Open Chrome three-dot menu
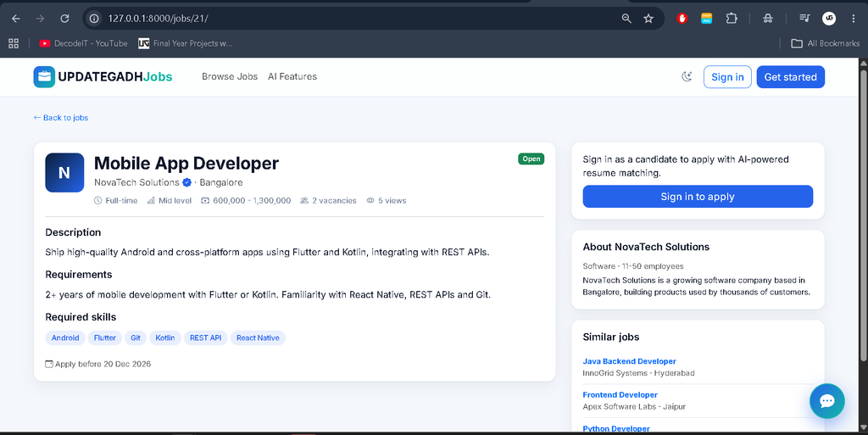 click(853, 19)
